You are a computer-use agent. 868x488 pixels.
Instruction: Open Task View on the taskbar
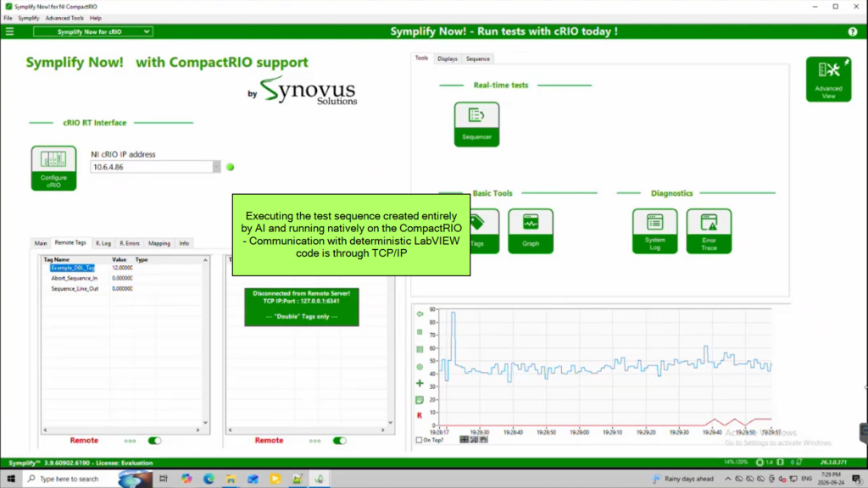point(164,479)
